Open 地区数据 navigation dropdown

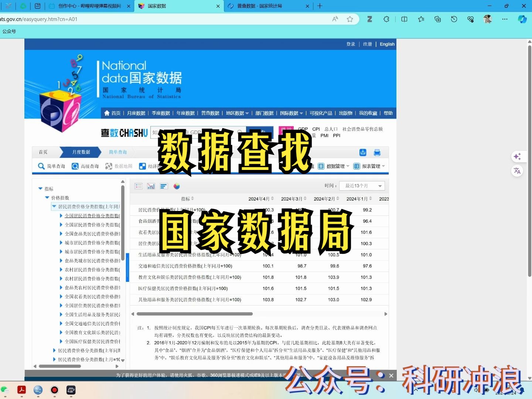point(237,113)
